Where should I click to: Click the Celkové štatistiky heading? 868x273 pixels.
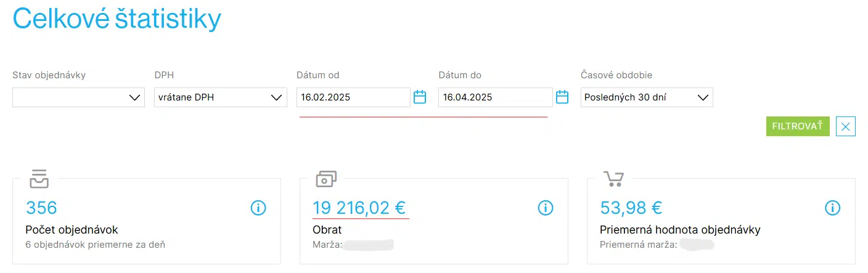117,19
